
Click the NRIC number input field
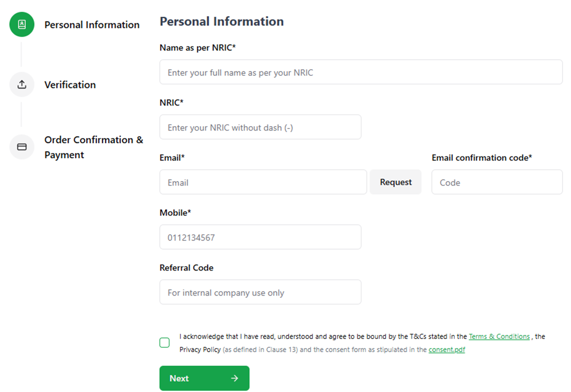[260, 127]
